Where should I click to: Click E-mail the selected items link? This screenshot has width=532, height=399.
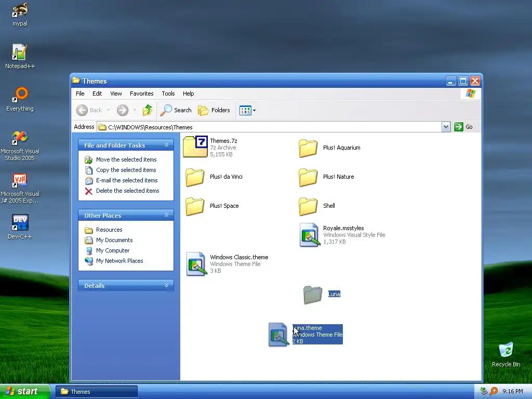click(127, 180)
